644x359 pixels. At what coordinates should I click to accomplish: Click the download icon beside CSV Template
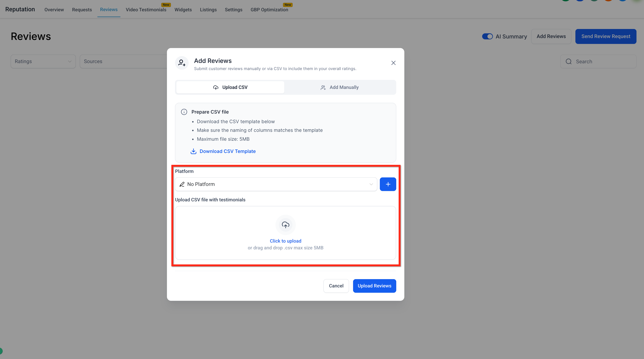point(194,151)
